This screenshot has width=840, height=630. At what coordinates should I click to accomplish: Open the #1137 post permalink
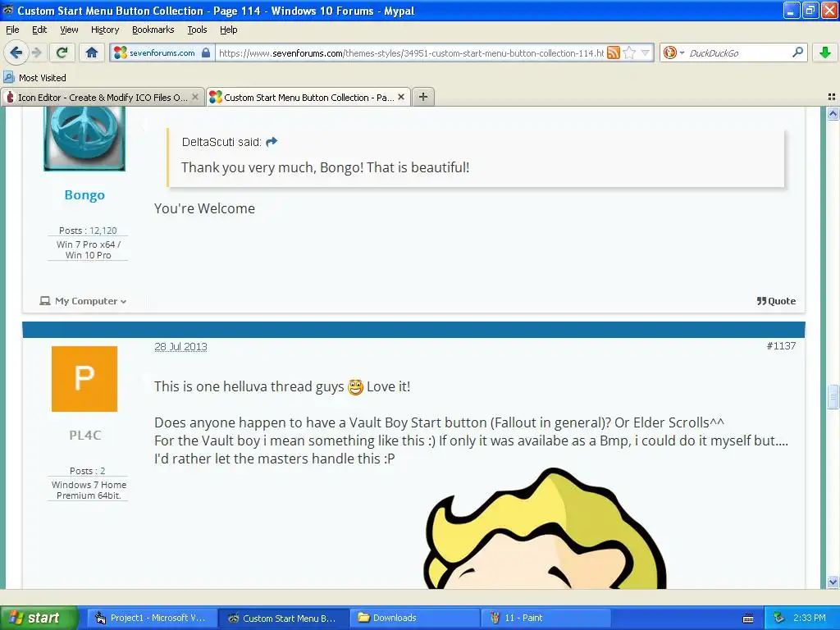pos(781,345)
